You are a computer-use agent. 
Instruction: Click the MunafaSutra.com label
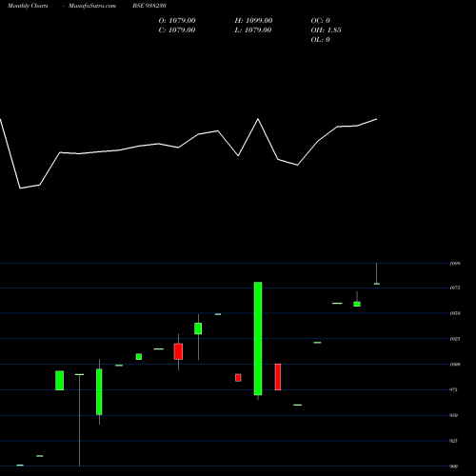92,6
